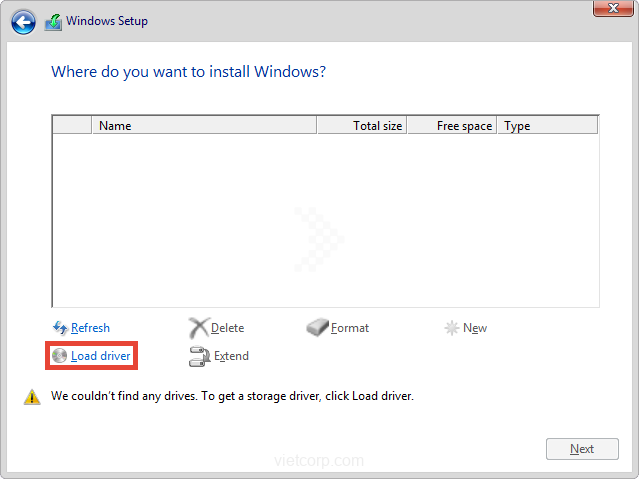Choose the Extend link text

coord(231,356)
